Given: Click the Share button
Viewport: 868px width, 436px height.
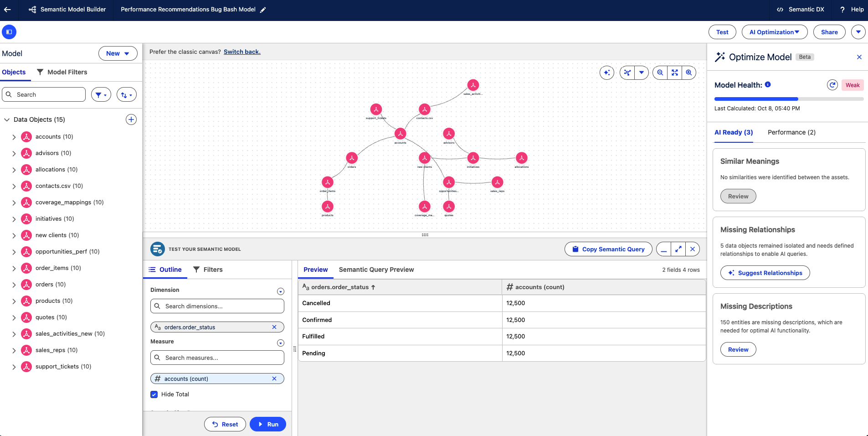Looking at the screenshot, I should click(x=829, y=32).
